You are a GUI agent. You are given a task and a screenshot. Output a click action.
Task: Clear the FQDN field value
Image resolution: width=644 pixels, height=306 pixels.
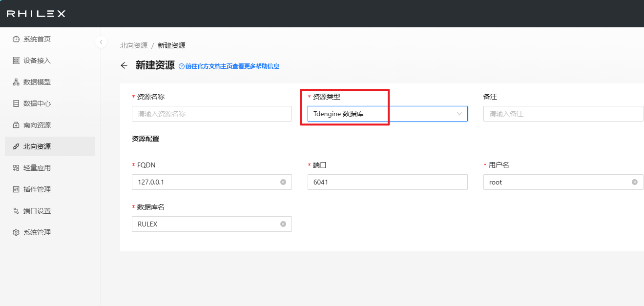pos(283,182)
